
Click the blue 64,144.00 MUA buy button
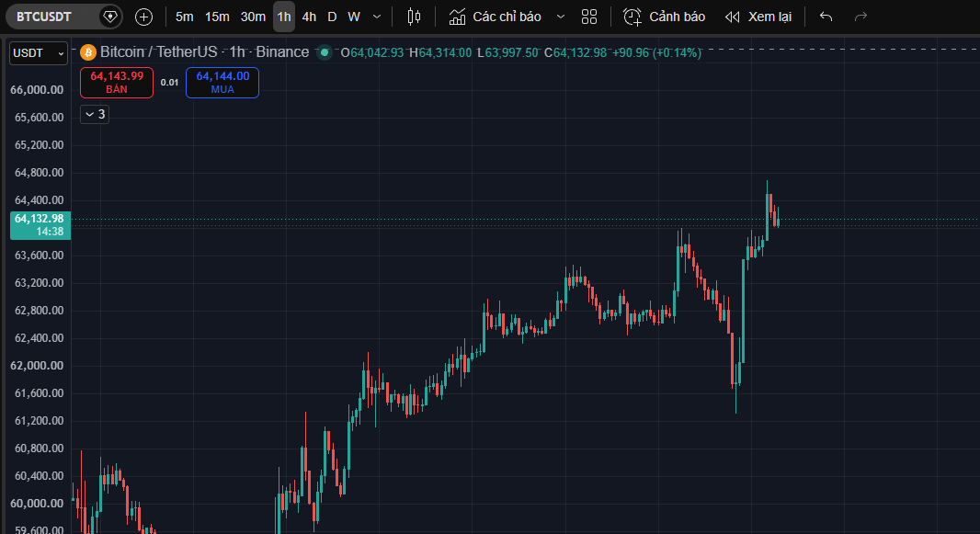(x=222, y=83)
